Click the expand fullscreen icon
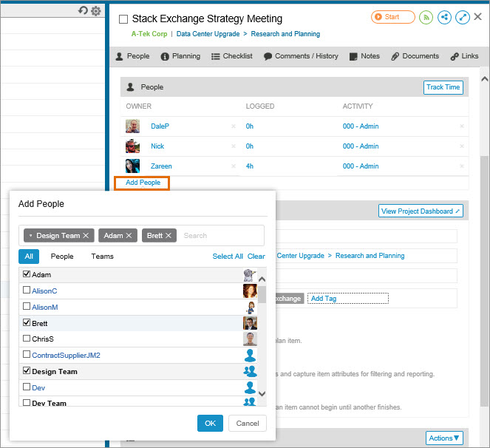This screenshot has height=448, width=490. coord(463,17)
